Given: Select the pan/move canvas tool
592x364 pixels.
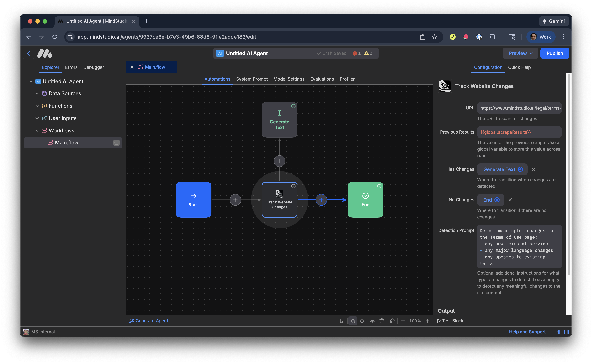Looking at the screenshot, I should coord(362,321).
